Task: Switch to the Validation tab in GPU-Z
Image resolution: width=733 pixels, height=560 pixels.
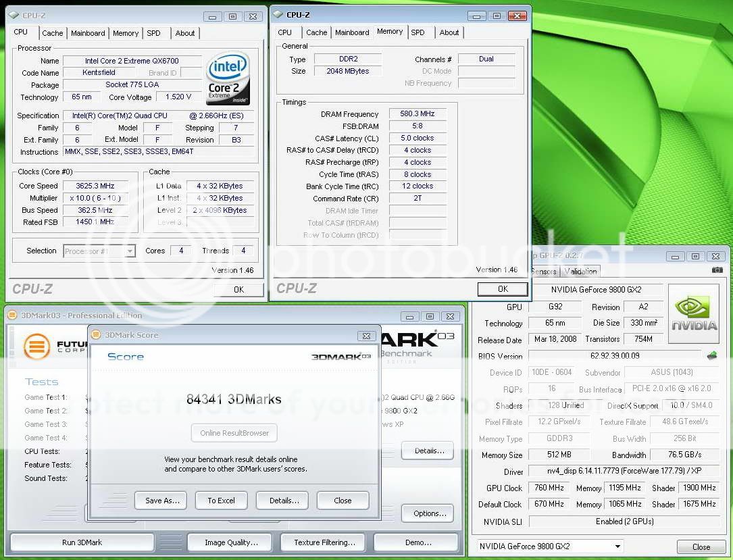Action: [x=580, y=271]
